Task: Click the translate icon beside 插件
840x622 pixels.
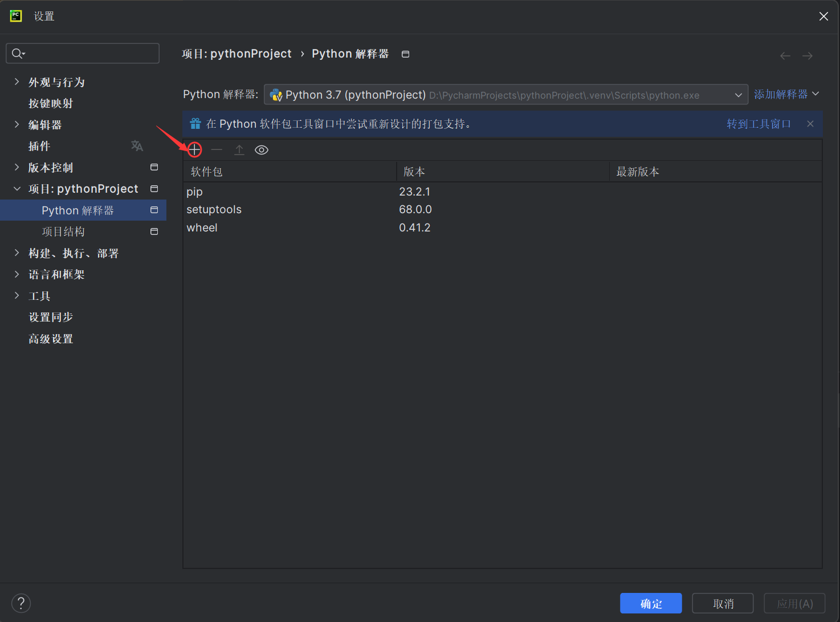Action: [x=137, y=146]
